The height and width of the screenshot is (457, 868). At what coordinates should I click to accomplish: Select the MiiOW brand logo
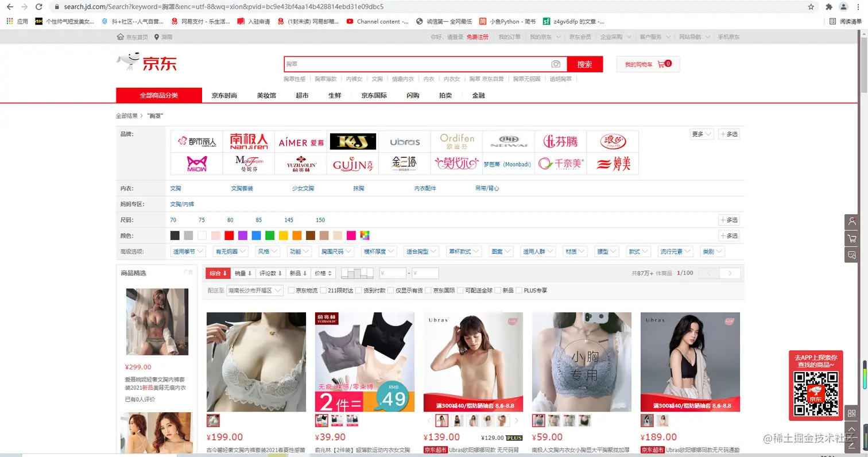point(197,164)
